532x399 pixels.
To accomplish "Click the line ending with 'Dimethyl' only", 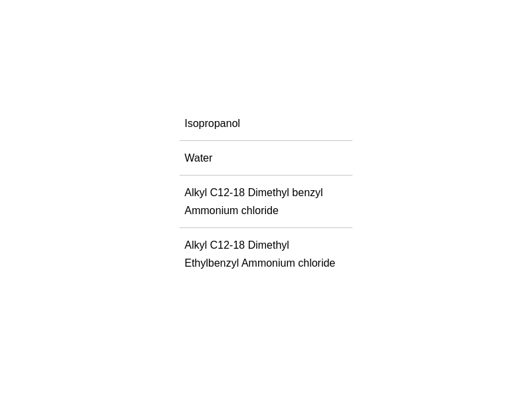I will [x=237, y=245].
